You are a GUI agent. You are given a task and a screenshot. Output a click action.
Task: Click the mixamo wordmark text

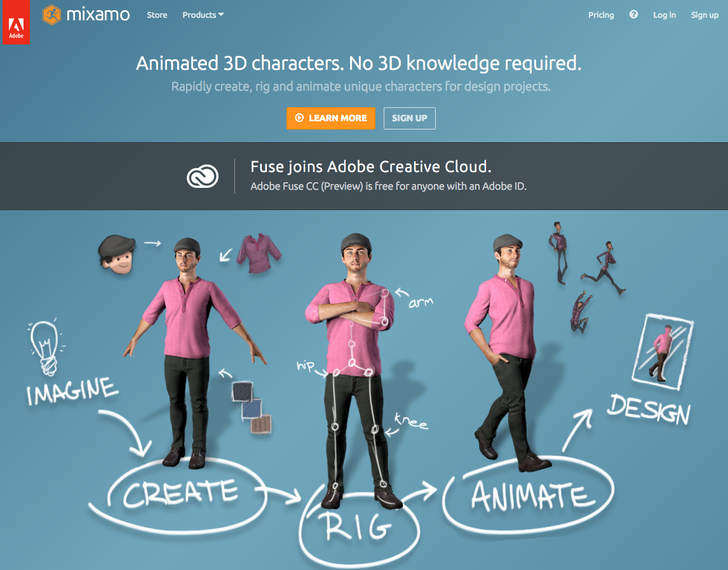pos(98,15)
